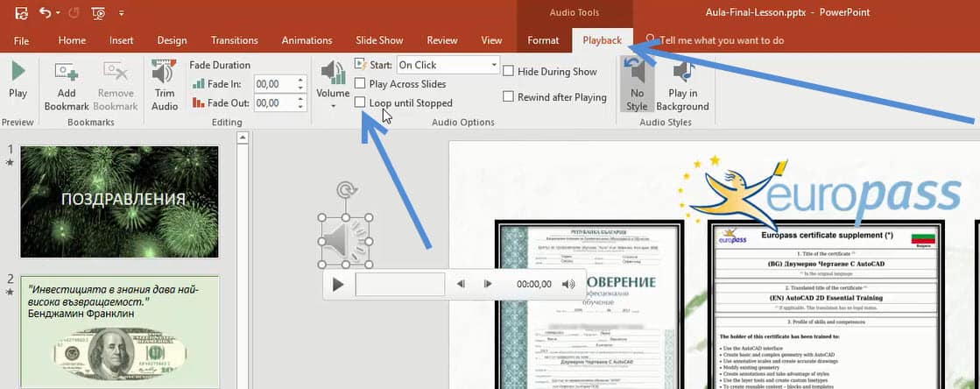Click Play in Background style

(x=682, y=87)
